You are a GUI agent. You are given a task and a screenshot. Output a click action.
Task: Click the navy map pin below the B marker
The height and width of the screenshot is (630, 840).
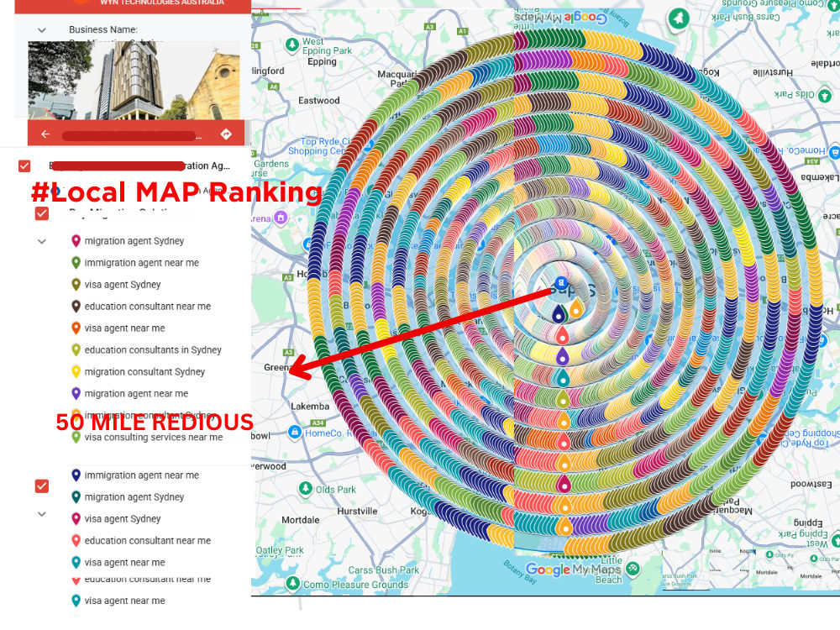click(559, 313)
